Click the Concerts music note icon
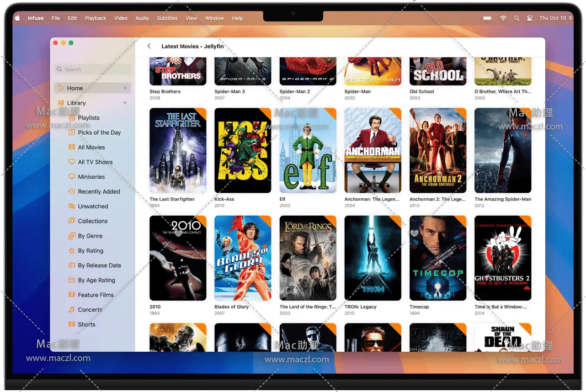 [71, 309]
